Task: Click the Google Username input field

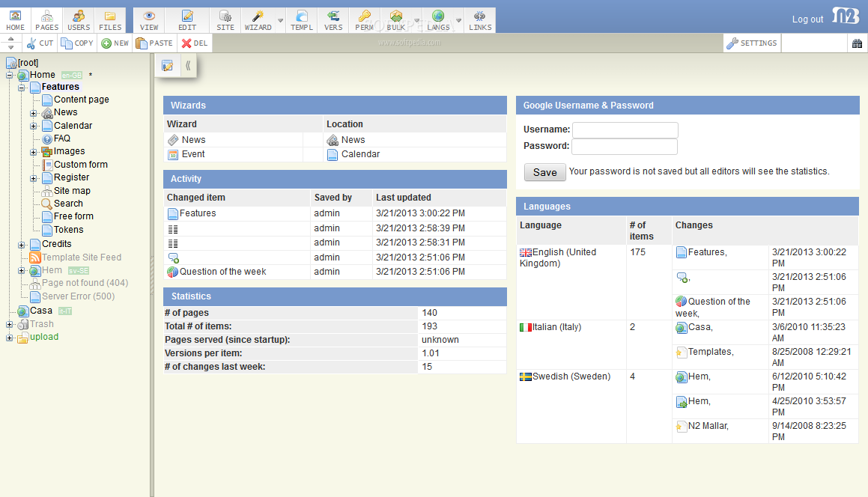Action: coord(625,129)
